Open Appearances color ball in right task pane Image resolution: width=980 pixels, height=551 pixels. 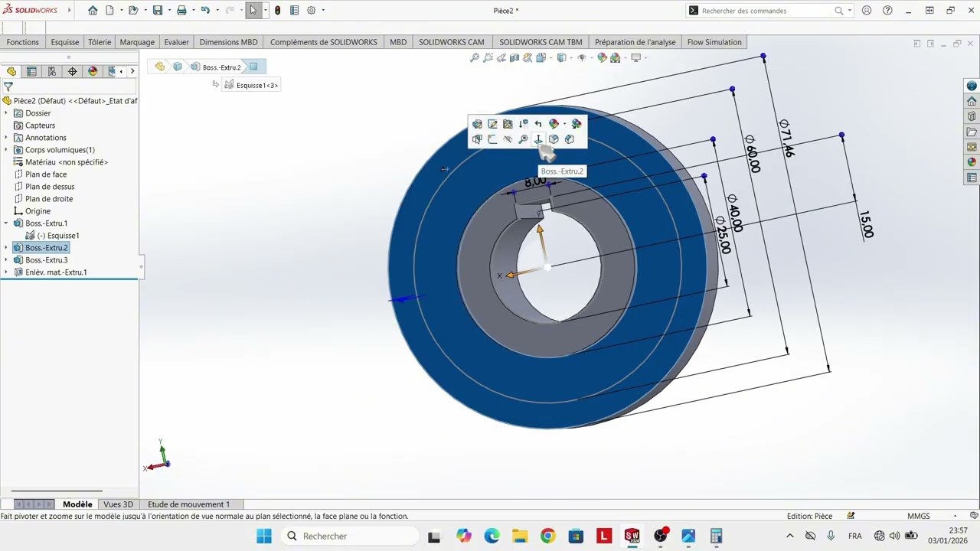point(972,162)
